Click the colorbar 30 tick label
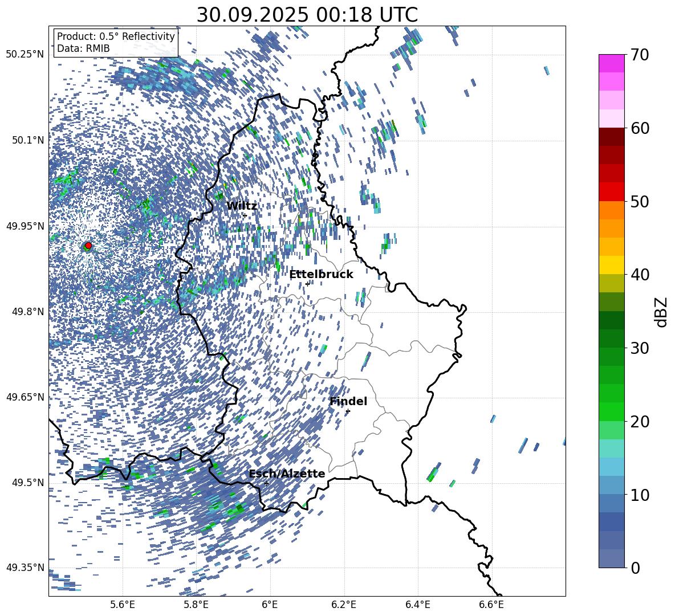Screen dimensions: 675x616 [x=640, y=348]
